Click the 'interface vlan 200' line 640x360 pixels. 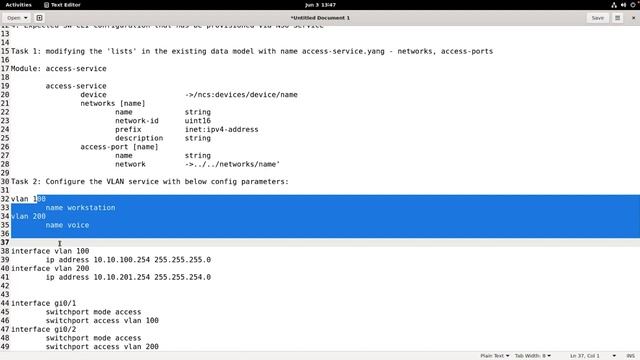tap(50, 269)
